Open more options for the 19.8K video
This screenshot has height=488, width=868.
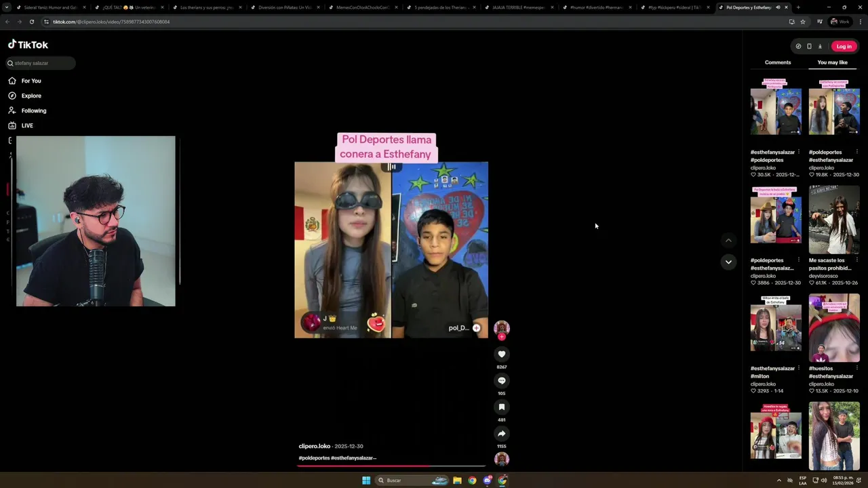[857, 152]
